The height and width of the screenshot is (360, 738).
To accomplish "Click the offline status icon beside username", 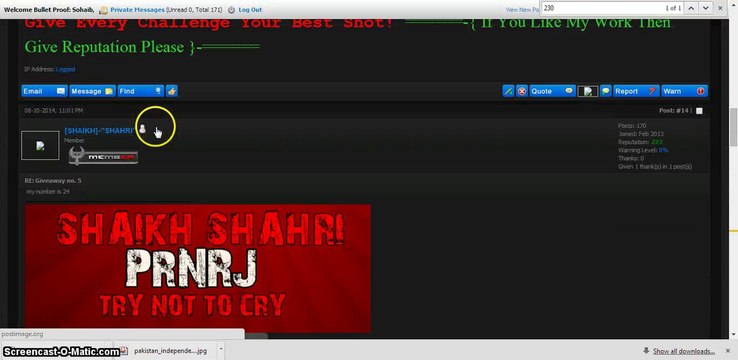I will [143, 128].
